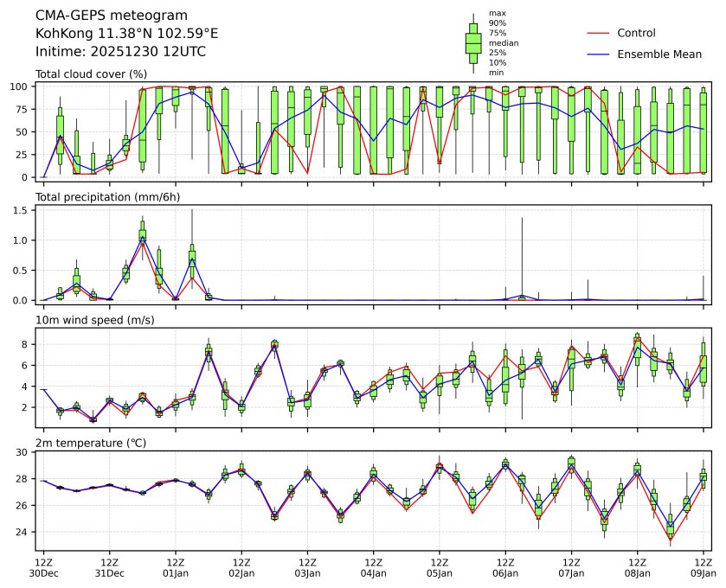Click the blue Ensemble Mean legend line

(x=598, y=54)
